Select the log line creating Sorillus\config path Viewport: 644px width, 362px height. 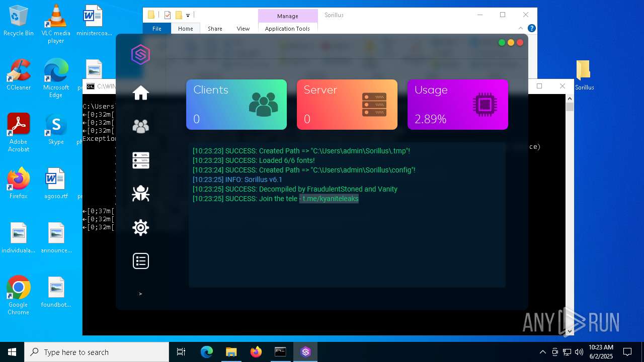304,170
